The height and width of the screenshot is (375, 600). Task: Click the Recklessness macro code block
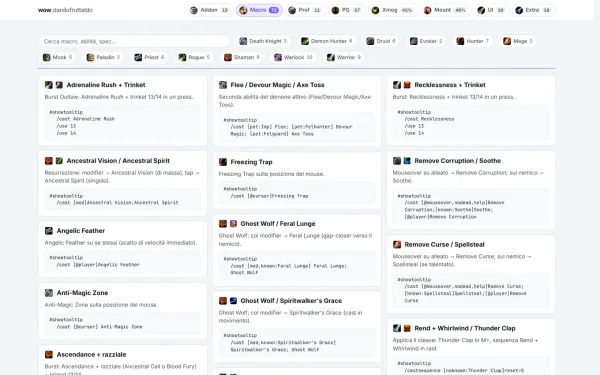[x=471, y=122]
